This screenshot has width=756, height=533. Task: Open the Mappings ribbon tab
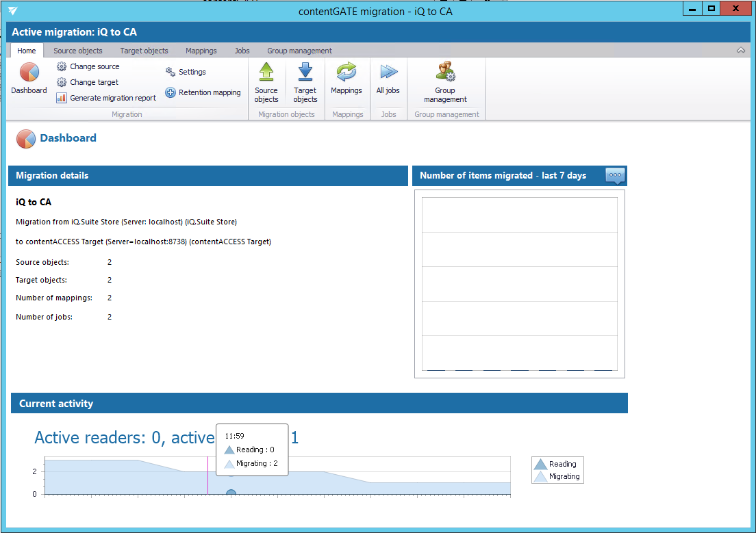pos(201,51)
